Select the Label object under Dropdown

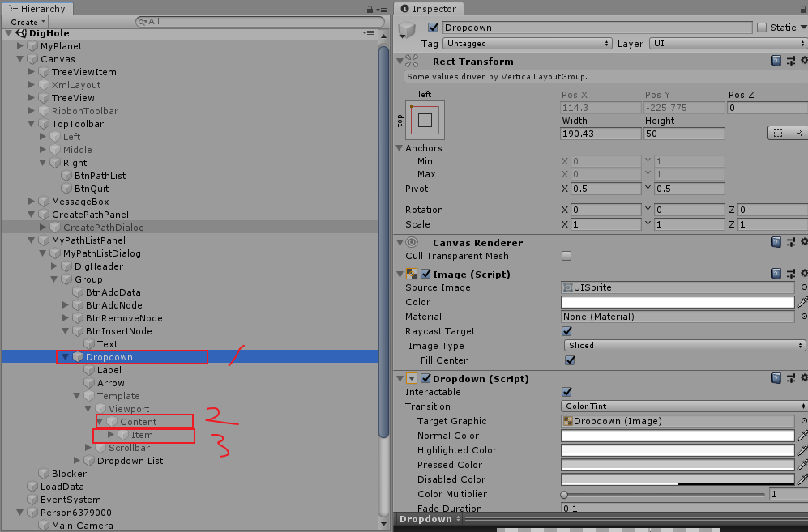(x=109, y=370)
